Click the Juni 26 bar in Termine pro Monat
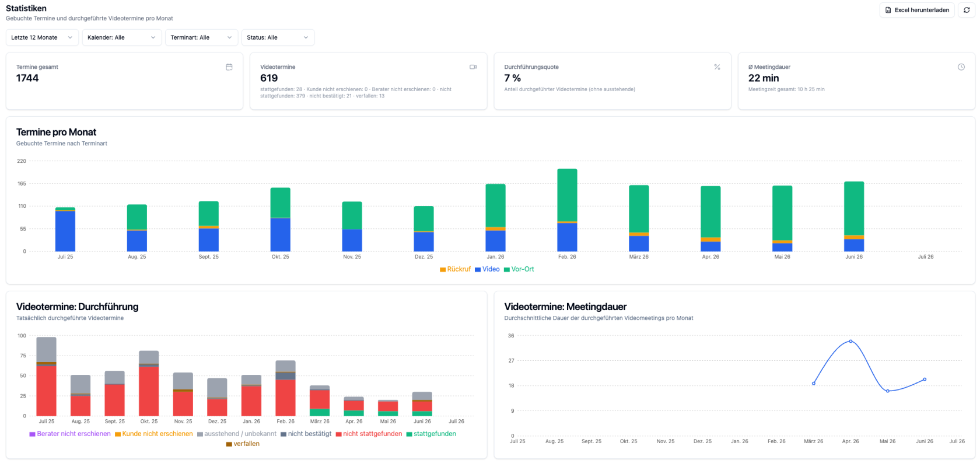This screenshot has height=463, width=980. [x=854, y=217]
